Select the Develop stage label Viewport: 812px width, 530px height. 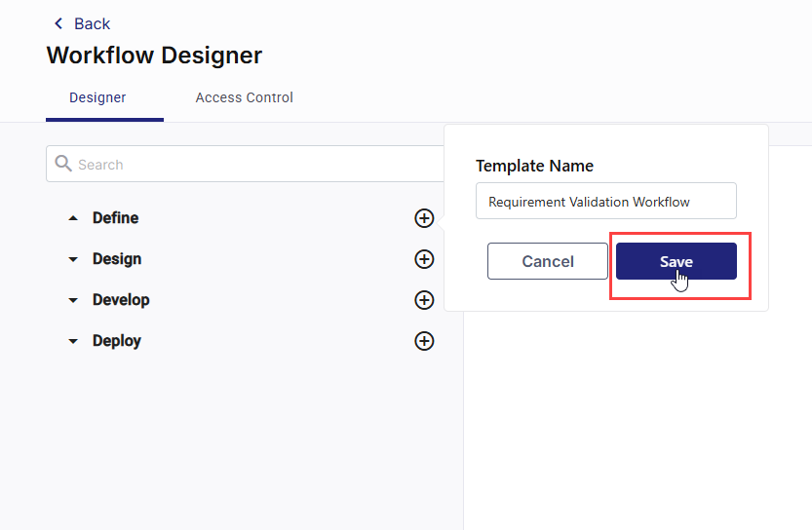point(121,300)
